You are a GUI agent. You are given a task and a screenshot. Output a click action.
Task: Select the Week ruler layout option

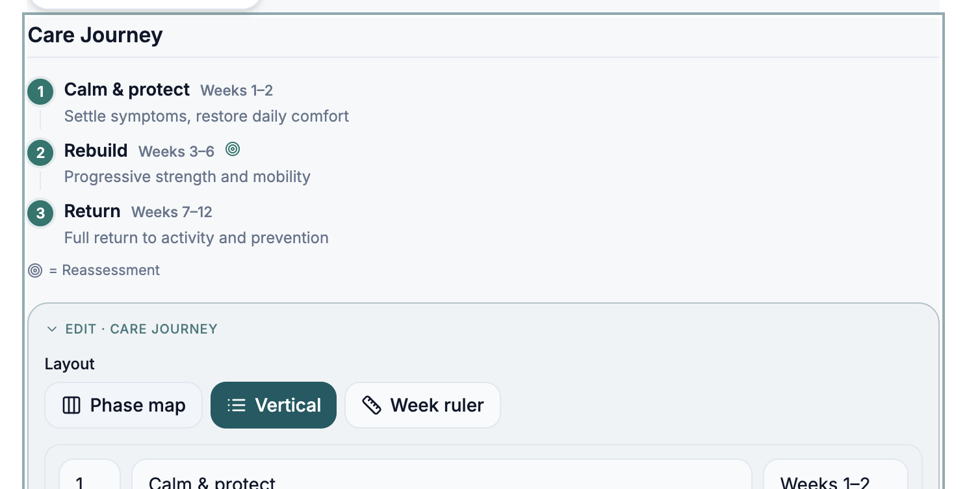point(422,405)
